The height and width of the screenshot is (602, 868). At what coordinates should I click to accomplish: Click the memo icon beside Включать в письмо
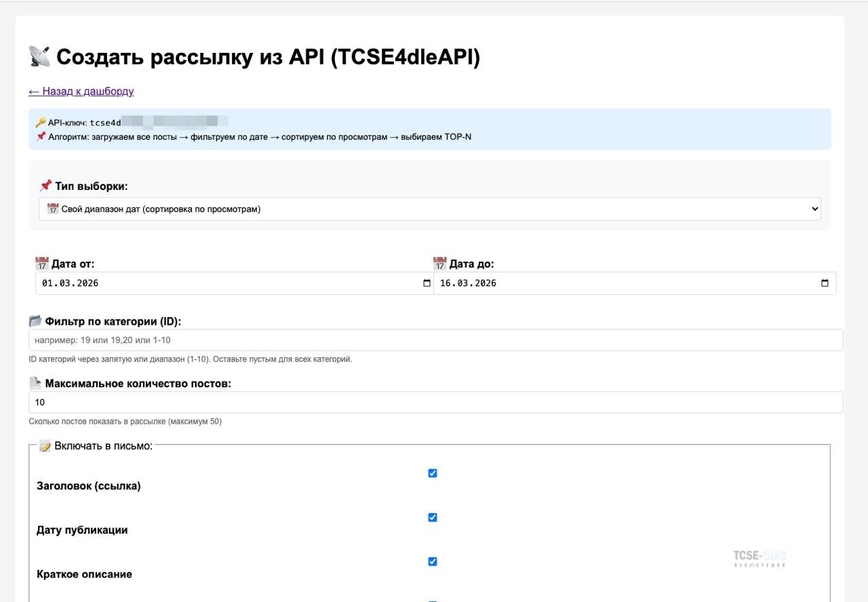pyautogui.click(x=45, y=446)
